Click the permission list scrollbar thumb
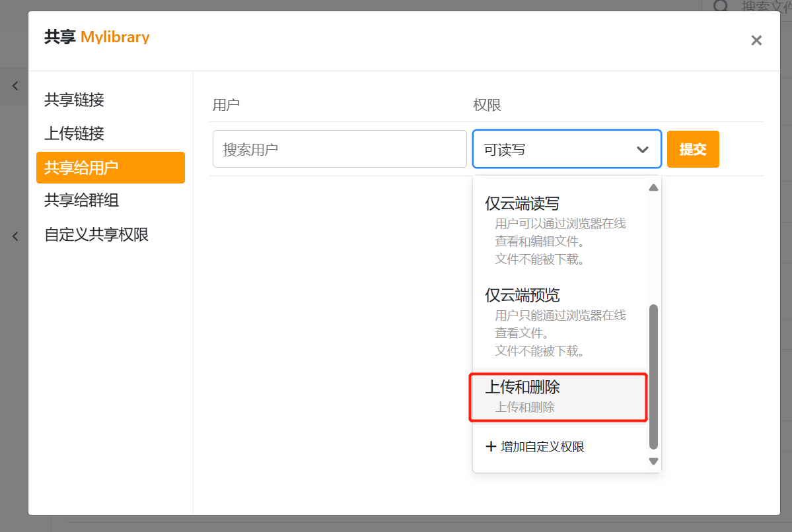Screen dimensions: 792x532 coord(653,376)
